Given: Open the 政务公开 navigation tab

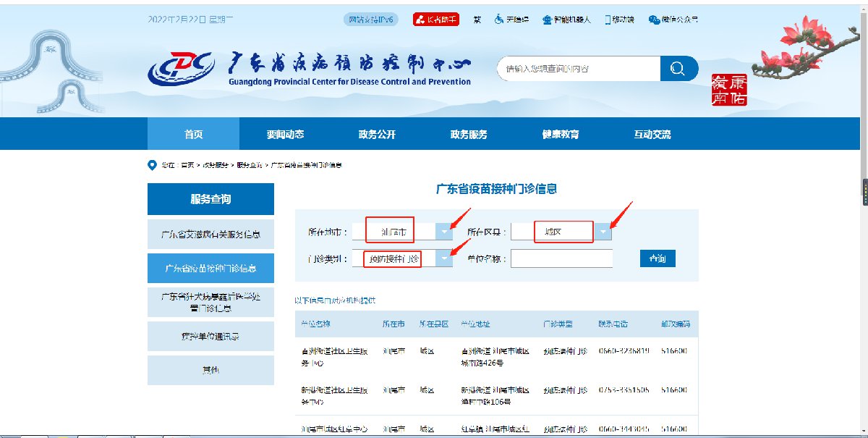Looking at the screenshot, I should pyautogui.click(x=377, y=134).
